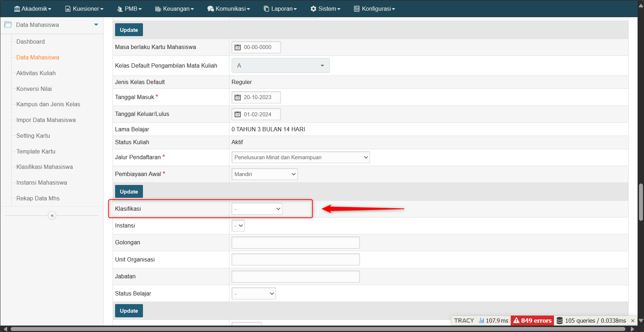
Task: Close the Tracy debug bar
Action: pos(633,321)
